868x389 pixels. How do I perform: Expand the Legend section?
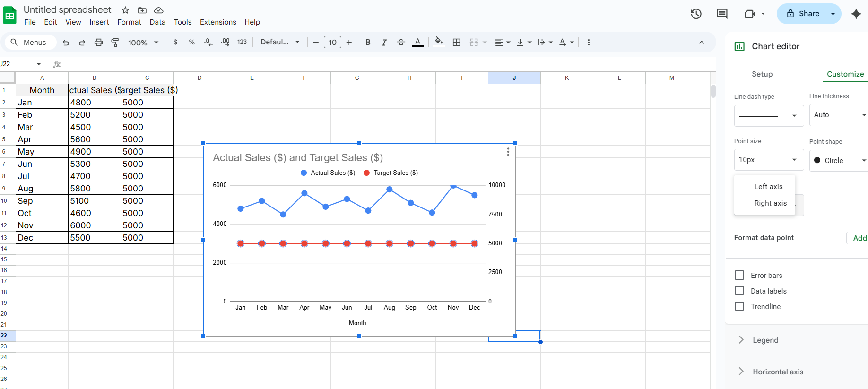click(x=765, y=340)
